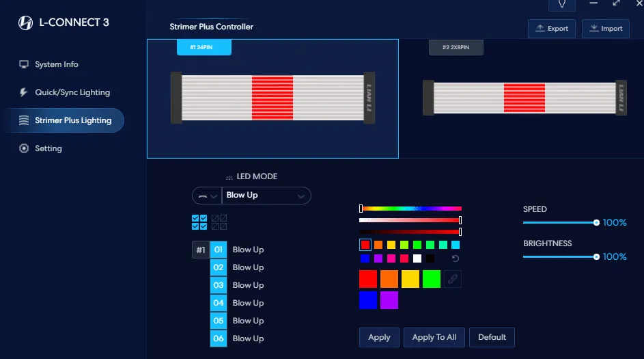Select LED strip 06
This screenshot has height=359, width=644.
[219, 338]
